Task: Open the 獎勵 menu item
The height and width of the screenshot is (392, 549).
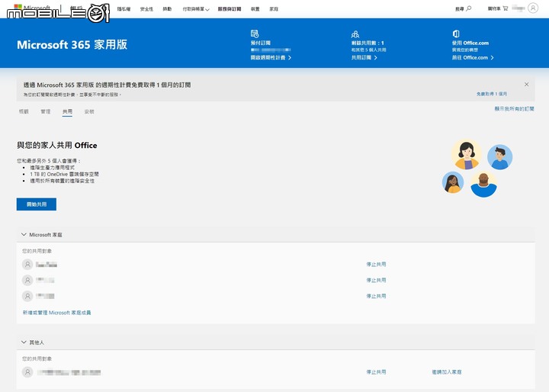Action: pos(167,9)
